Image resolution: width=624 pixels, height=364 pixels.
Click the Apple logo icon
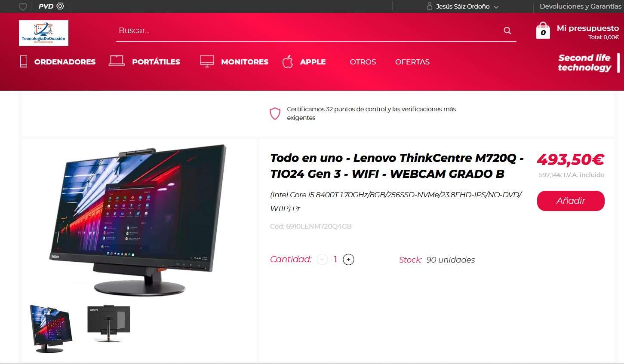pyautogui.click(x=288, y=61)
